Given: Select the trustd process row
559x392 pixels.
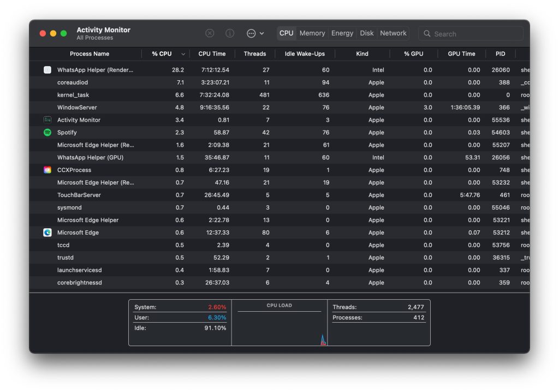Looking at the screenshot, I should [279, 258].
